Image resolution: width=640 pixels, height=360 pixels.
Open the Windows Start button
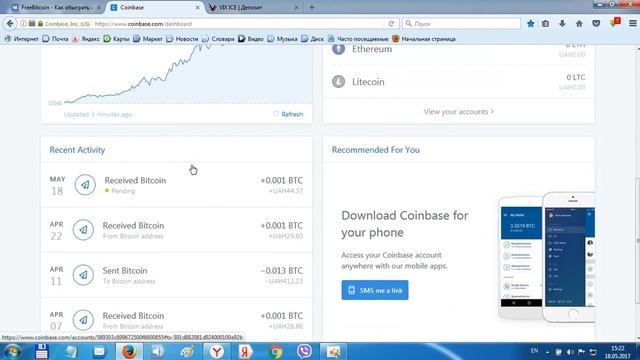[12, 351]
